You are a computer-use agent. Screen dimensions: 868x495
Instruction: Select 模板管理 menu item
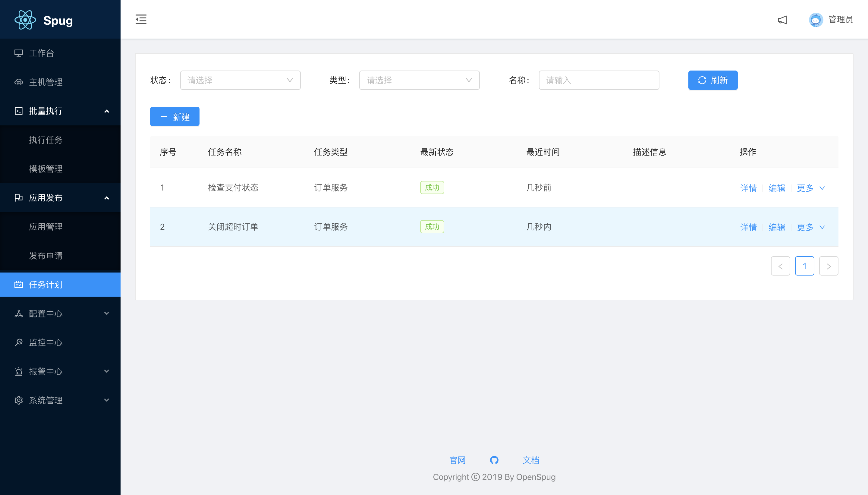46,169
